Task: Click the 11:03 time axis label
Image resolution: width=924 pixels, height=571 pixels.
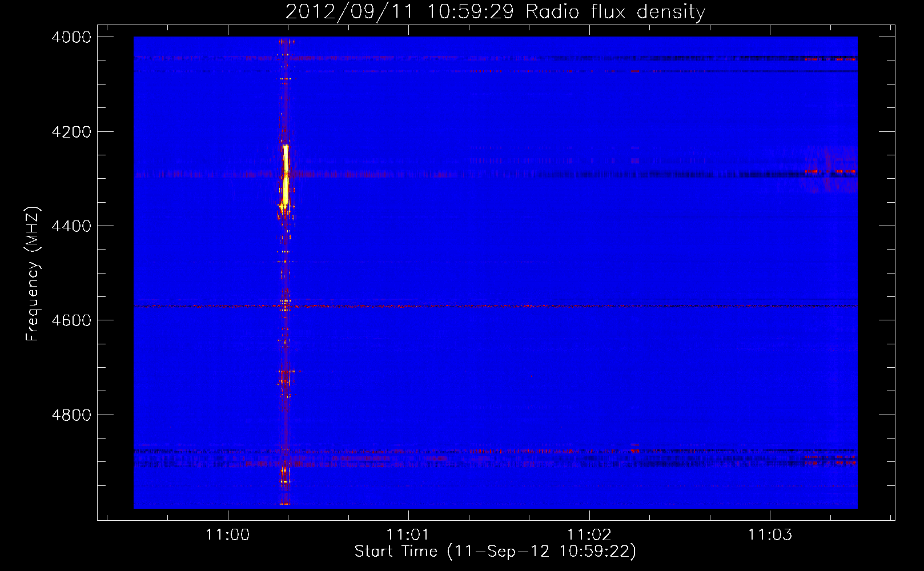Action: pyautogui.click(x=770, y=534)
